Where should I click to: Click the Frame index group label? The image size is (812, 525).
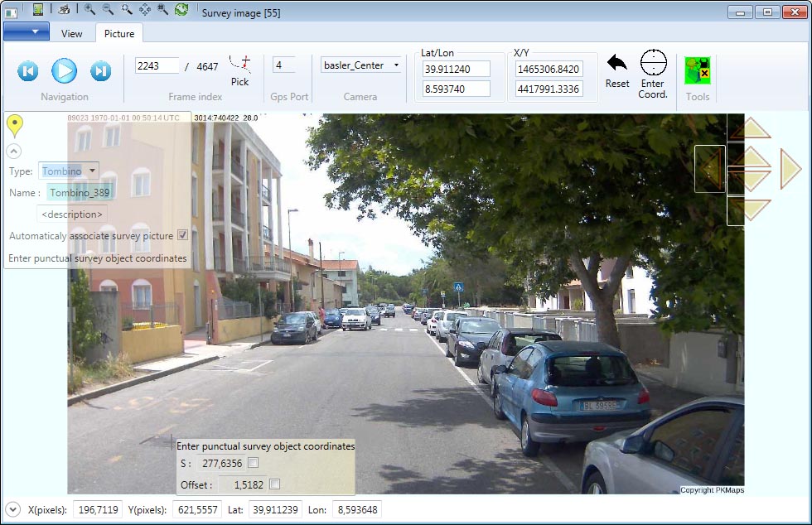196,97
